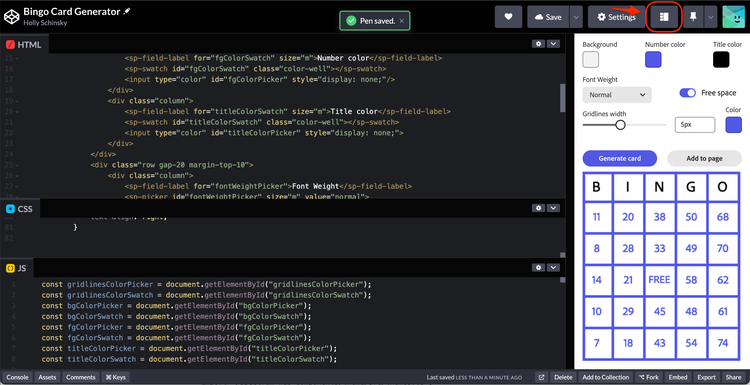Expand the Save options dropdown arrow

pyautogui.click(x=576, y=17)
